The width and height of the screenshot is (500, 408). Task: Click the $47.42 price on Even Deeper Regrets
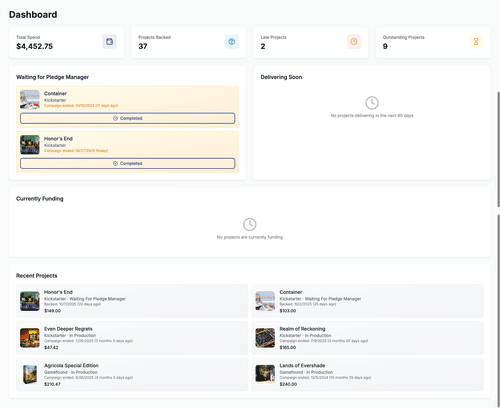coord(51,347)
